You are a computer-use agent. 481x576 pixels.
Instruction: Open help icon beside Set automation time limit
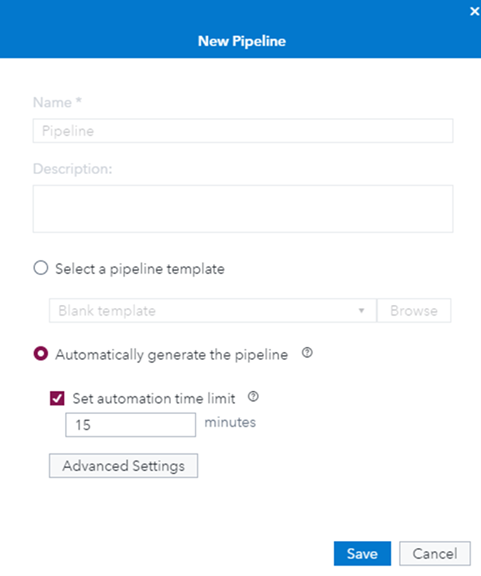coord(253,397)
